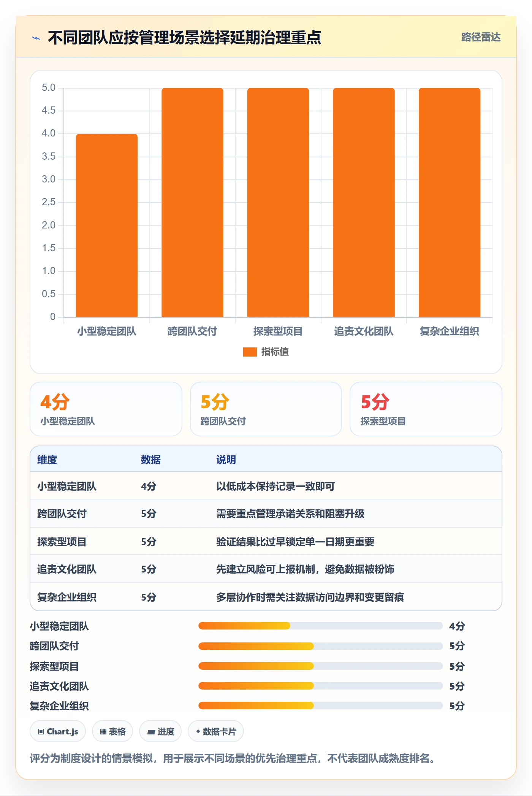
Task: Select 多层协作时需关注数据访问边界和变更留痕 cell
Action: tap(310, 597)
